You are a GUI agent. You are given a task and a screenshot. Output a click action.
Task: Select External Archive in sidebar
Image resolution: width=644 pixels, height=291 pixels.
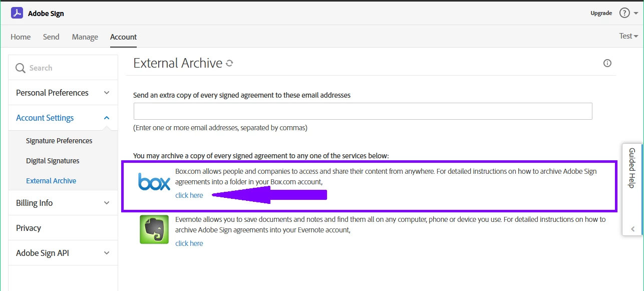[x=51, y=181]
